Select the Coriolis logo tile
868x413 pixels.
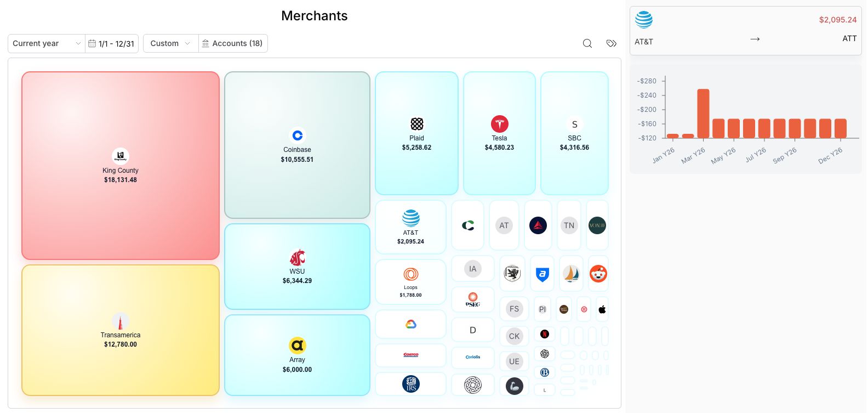pyautogui.click(x=473, y=358)
